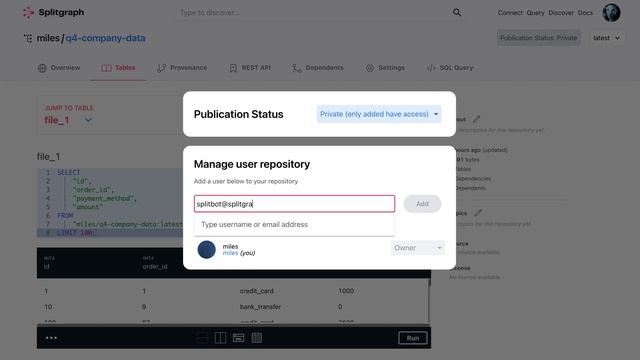Click the search magnifier icon
This screenshot has height=360, width=640.
[x=457, y=13]
